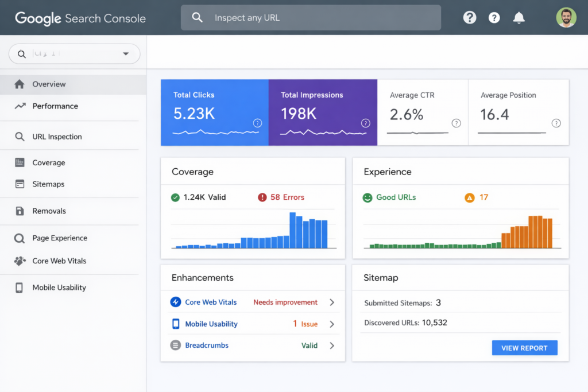Screen dimensions: 588x392
Task: Select the Coverage report icon
Action: coord(21,162)
